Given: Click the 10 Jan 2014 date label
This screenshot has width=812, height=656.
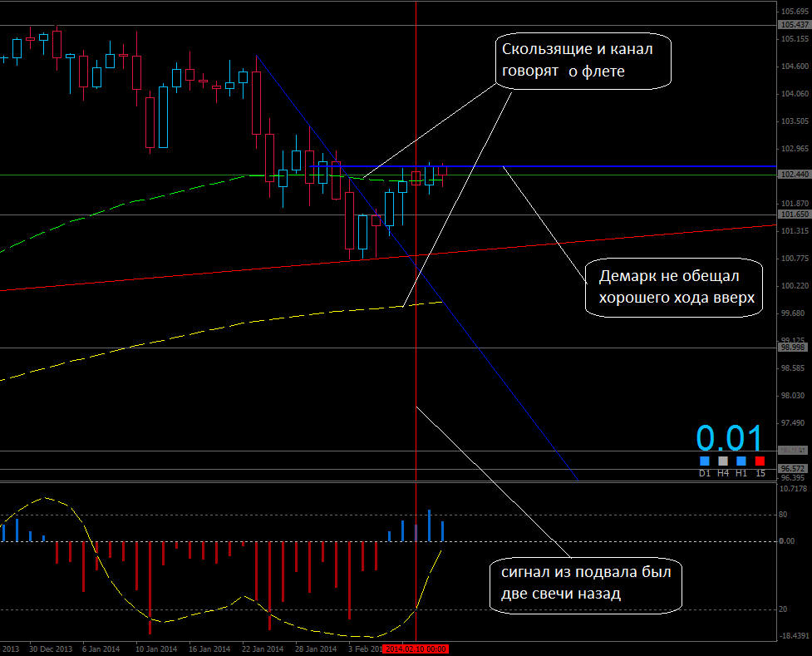Looking at the screenshot, I should [x=156, y=649].
